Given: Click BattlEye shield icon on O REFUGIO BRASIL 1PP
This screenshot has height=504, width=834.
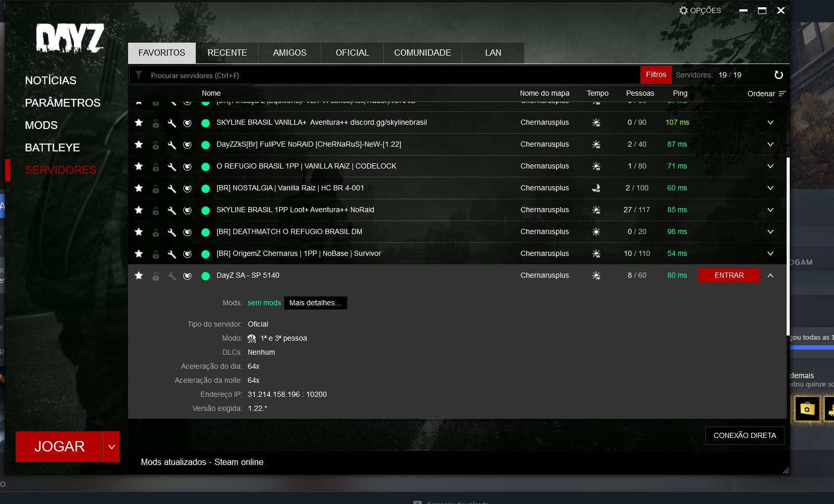Looking at the screenshot, I should point(187,167).
